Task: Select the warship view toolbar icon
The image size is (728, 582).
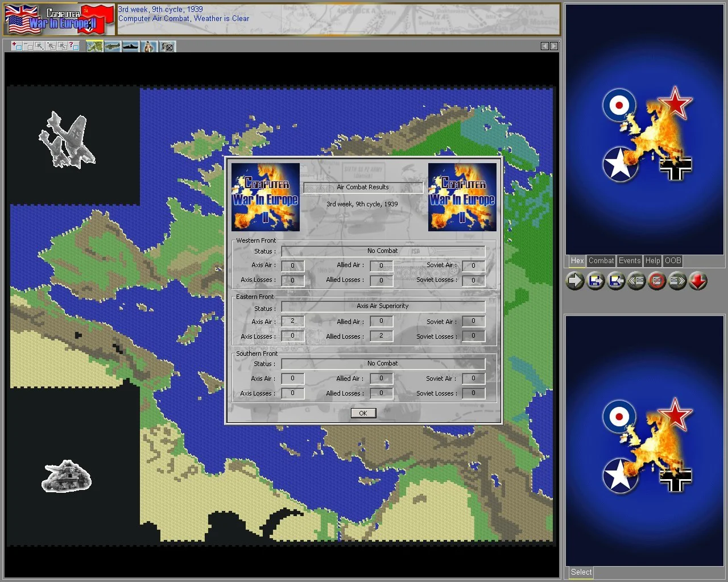Action: (x=130, y=46)
